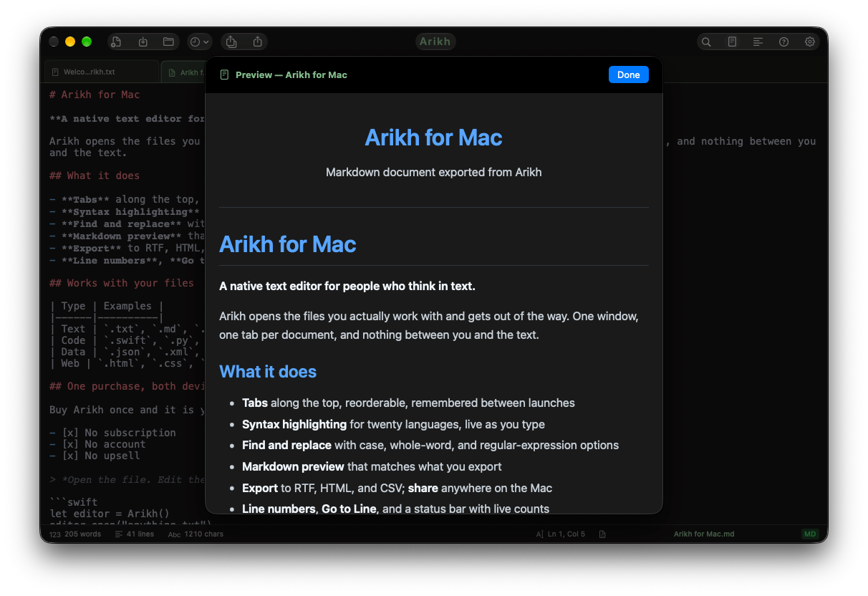The width and height of the screenshot is (868, 596).
Task: Click the search magnifier toolbar icon
Action: point(706,42)
